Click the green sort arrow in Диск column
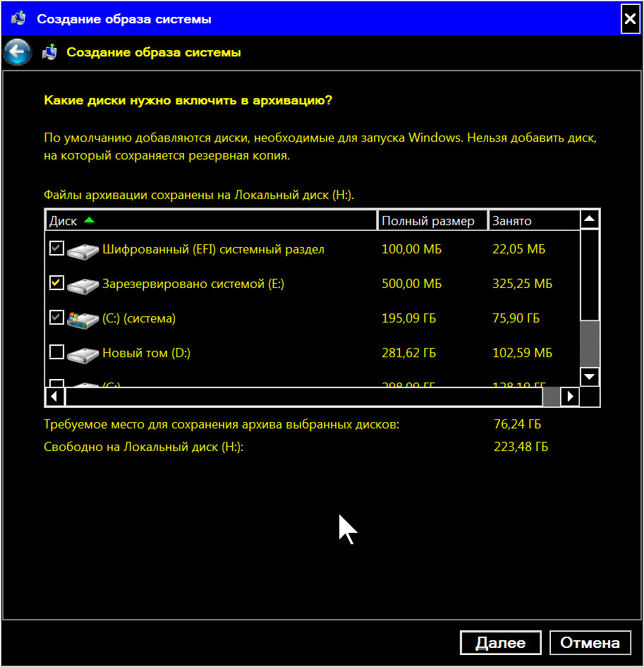Screen dimensions: 644x667 (x=89, y=220)
